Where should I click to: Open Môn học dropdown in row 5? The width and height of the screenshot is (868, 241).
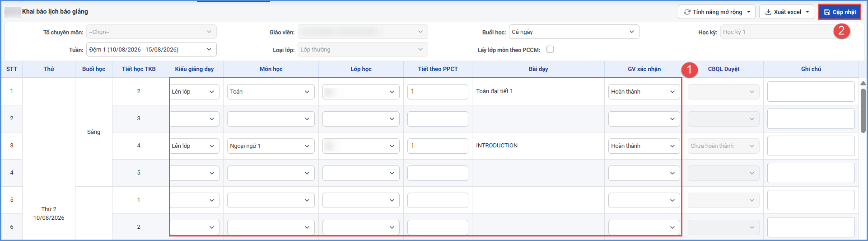click(x=271, y=200)
